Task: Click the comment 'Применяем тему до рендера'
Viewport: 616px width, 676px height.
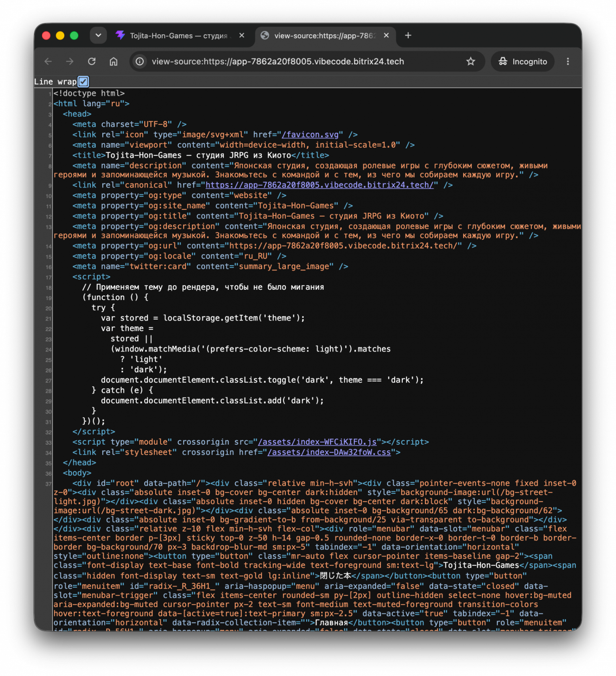Action: 156,287
